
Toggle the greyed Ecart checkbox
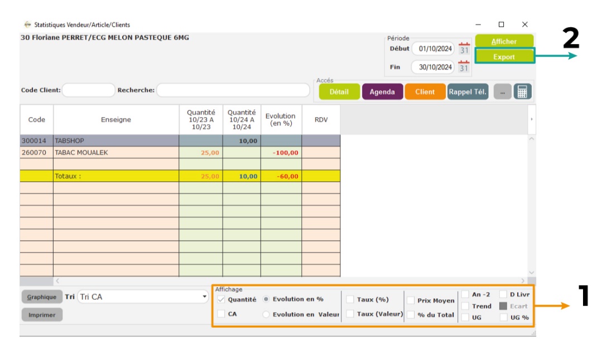tap(503, 306)
